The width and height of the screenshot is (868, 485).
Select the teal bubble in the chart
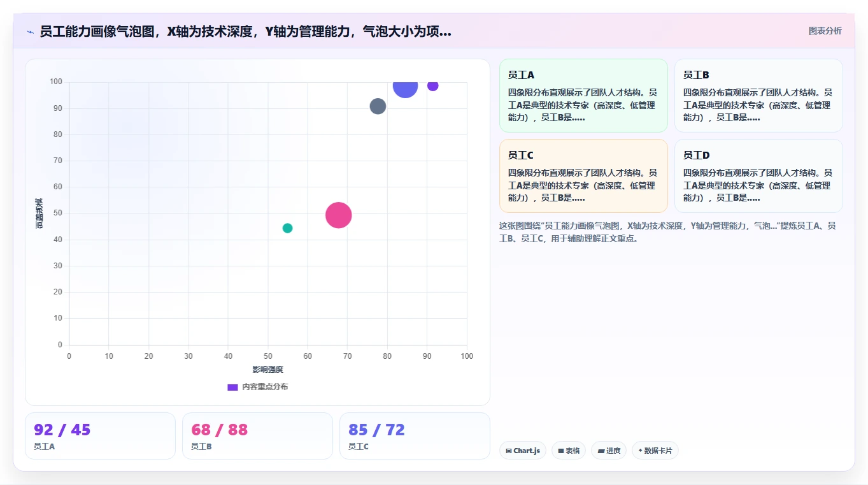[287, 228]
